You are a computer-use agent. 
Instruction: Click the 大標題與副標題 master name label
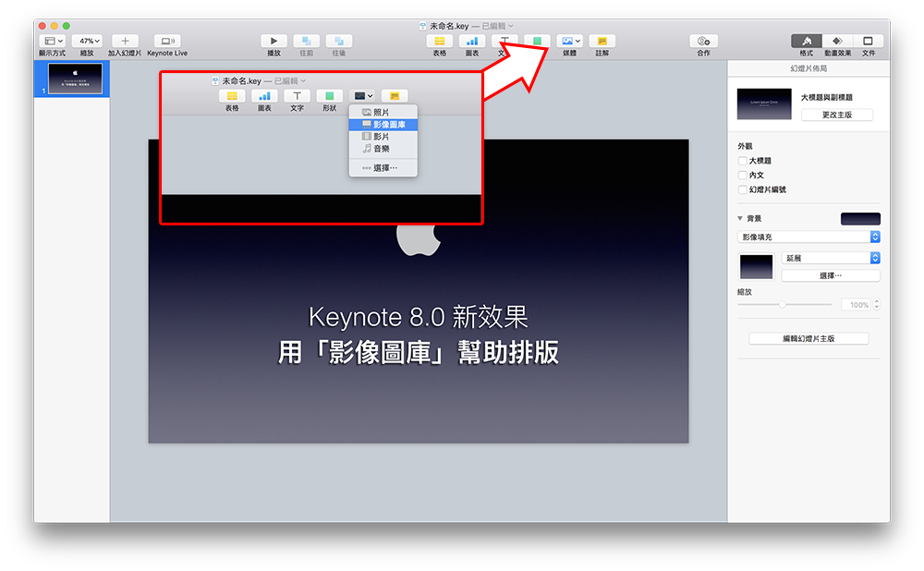point(826,97)
